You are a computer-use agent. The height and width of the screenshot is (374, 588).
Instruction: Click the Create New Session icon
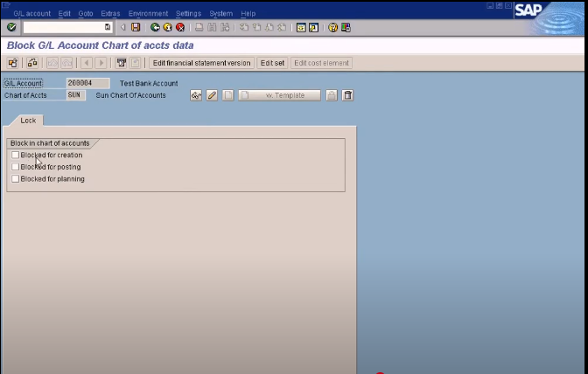click(x=301, y=27)
